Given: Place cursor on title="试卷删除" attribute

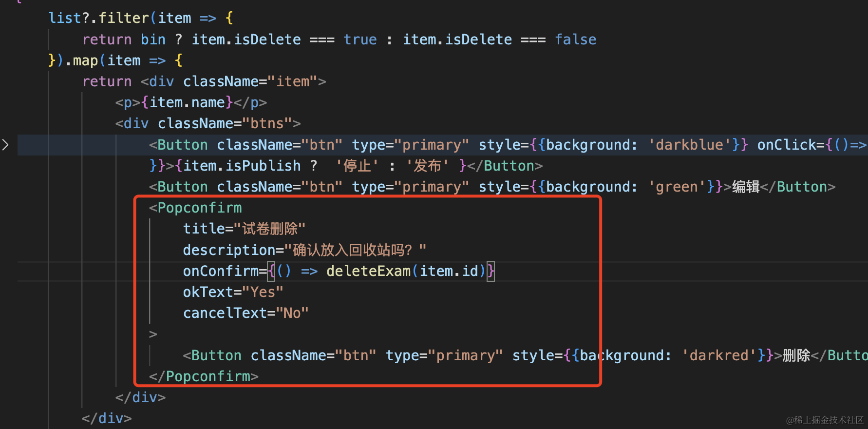Looking at the screenshot, I should pyautogui.click(x=244, y=229).
